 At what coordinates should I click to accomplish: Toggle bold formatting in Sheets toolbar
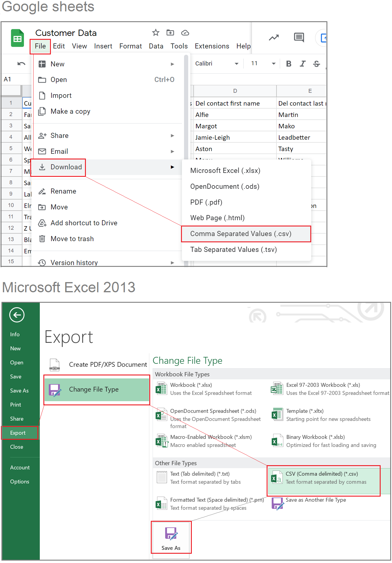[288, 63]
